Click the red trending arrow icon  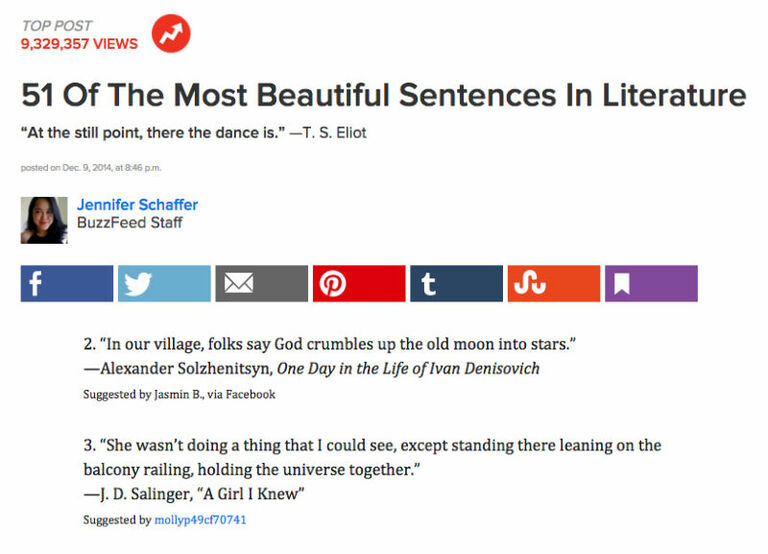coord(171,35)
